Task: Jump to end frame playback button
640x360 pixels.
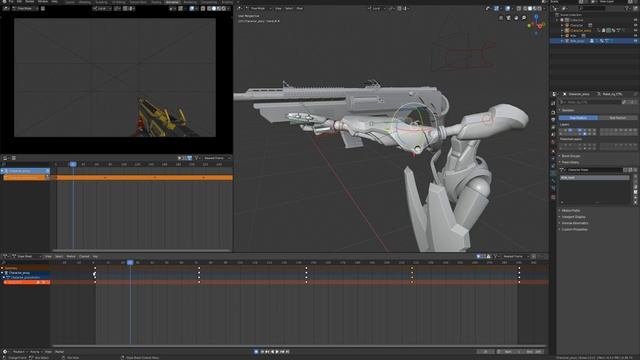Action: coord(287,351)
